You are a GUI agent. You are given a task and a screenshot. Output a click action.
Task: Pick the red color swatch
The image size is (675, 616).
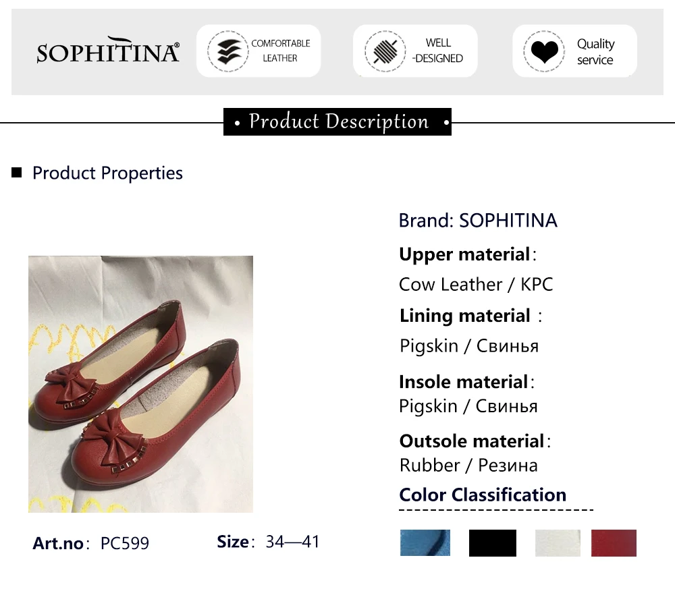[614, 542]
